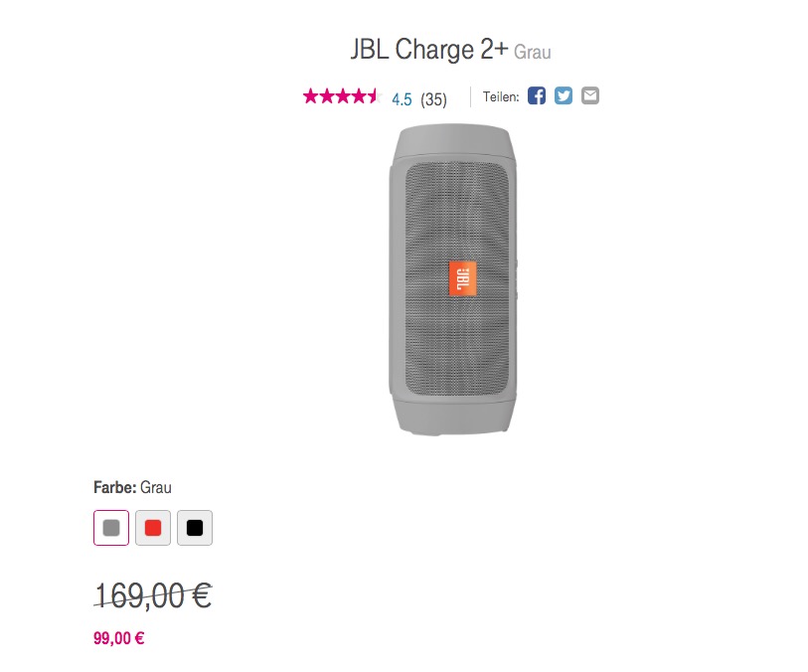Open the (35) reviews count
Image resolution: width=808 pixels, height=672 pixels.
coord(433,99)
